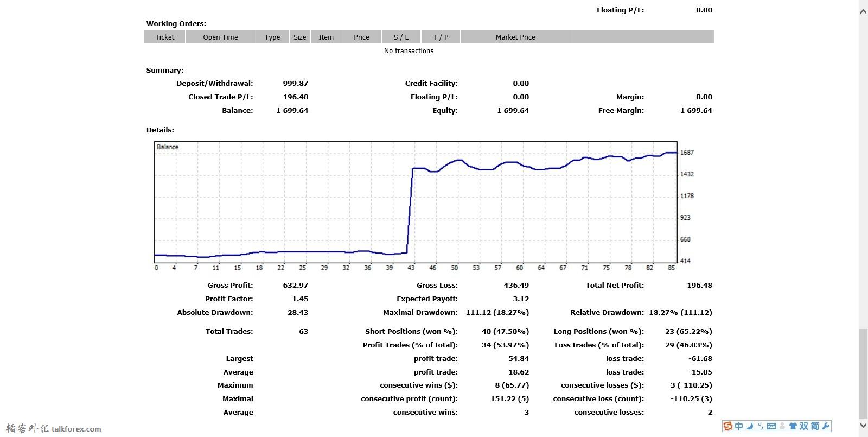
Task: Click the Price column header
Action: pyautogui.click(x=361, y=37)
